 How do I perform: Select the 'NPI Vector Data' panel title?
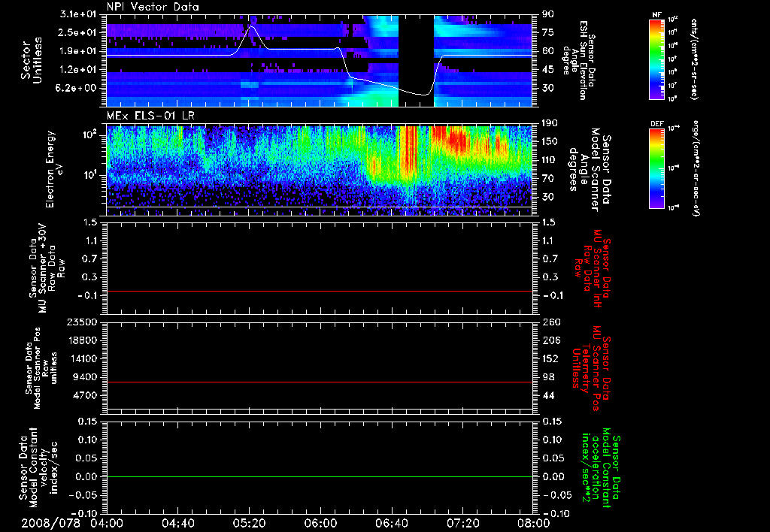(x=153, y=7)
